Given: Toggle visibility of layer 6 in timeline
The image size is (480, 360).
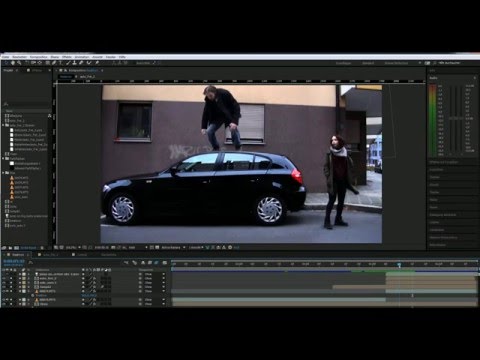Looking at the screenshot, I should pyautogui.click(x=4, y=300).
